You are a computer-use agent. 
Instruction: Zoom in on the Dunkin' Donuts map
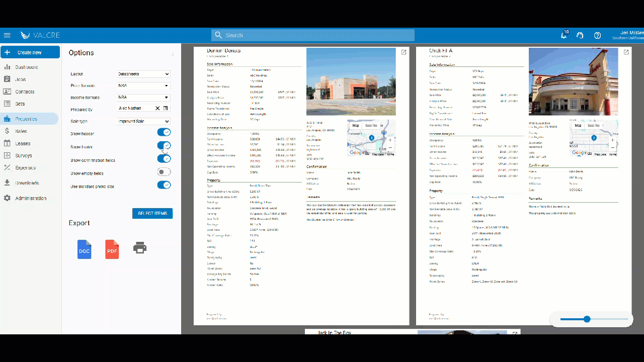tap(390, 140)
